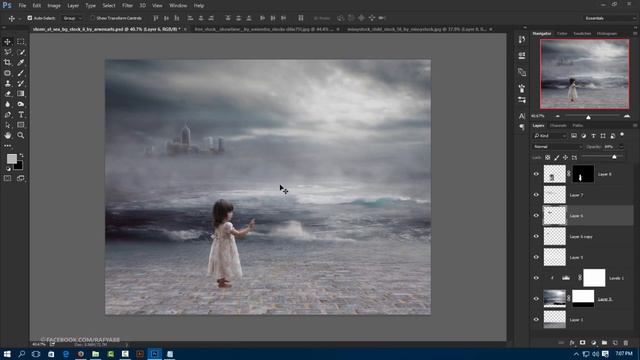Select the Quick Selection tool

point(21,52)
